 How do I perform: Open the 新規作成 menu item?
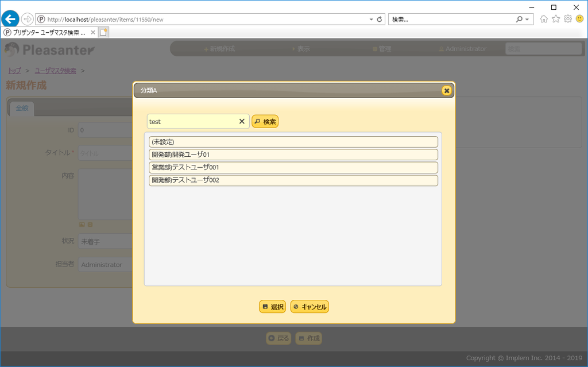(219, 49)
